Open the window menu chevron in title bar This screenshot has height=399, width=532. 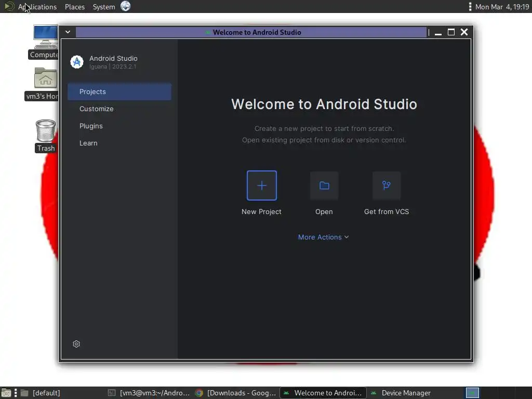point(68,32)
